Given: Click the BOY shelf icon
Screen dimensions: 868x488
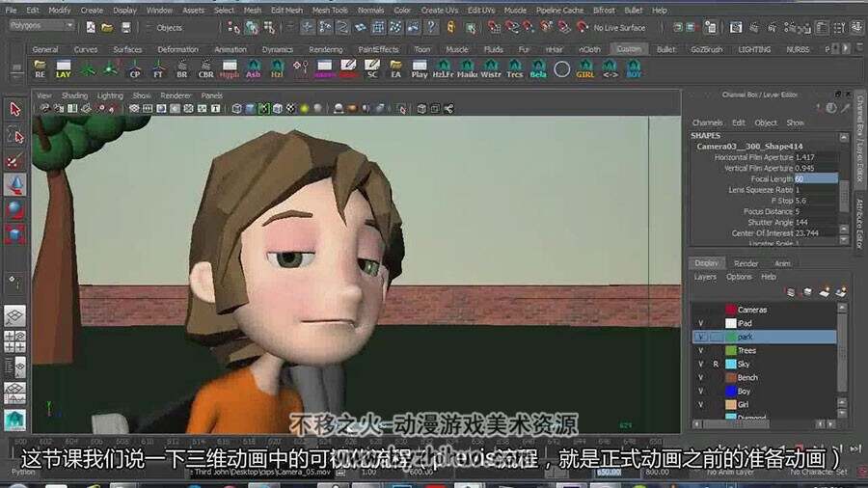Looking at the screenshot, I should (x=634, y=69).
